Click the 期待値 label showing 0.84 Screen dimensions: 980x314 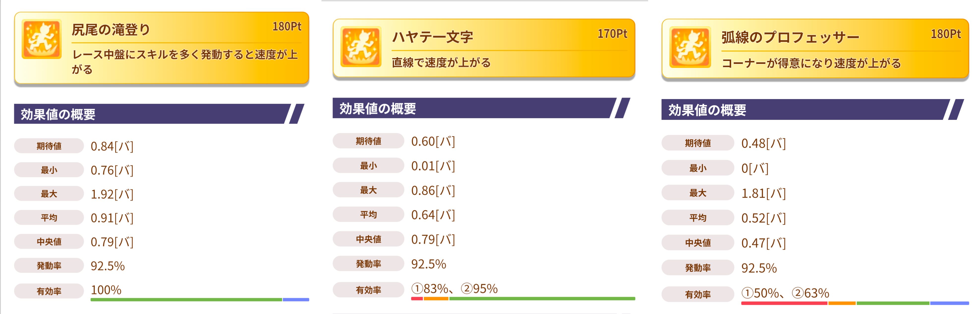point(49,146)
